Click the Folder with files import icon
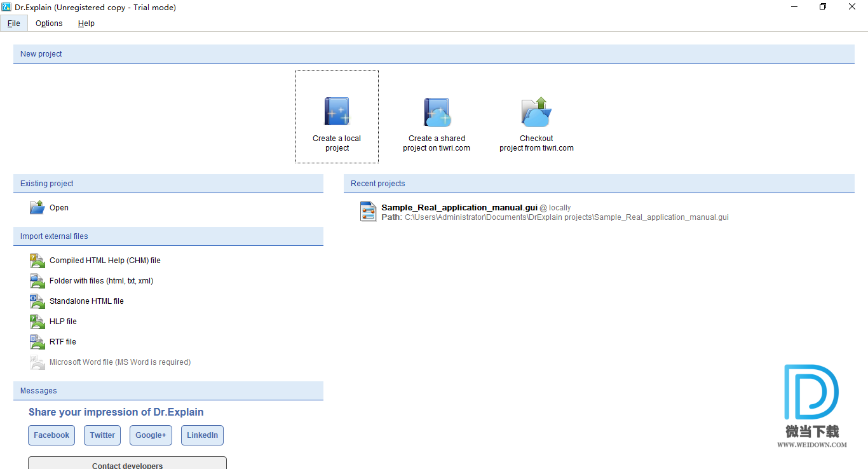The height and width of the screenshot is (469, 868). [x=37, y=280]
